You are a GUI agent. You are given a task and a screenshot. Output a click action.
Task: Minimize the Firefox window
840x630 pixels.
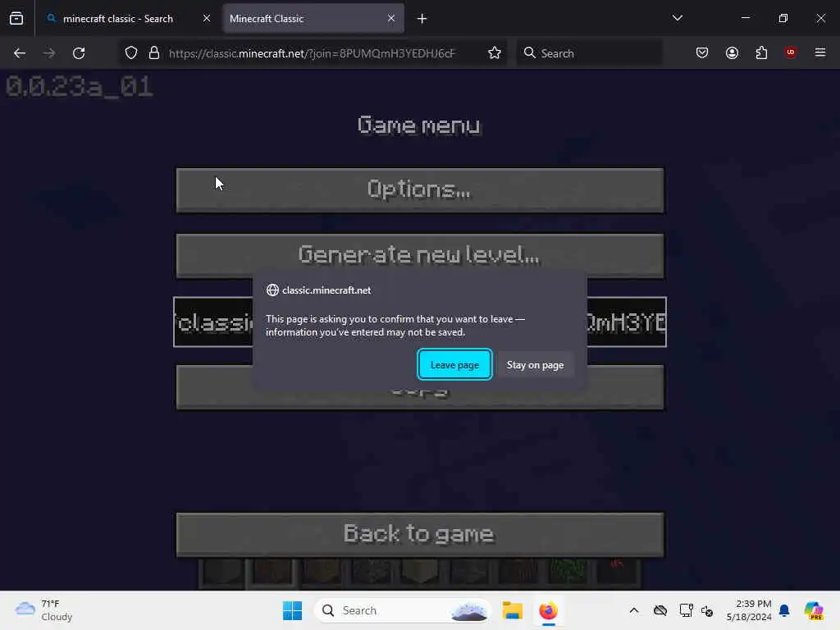745,18
